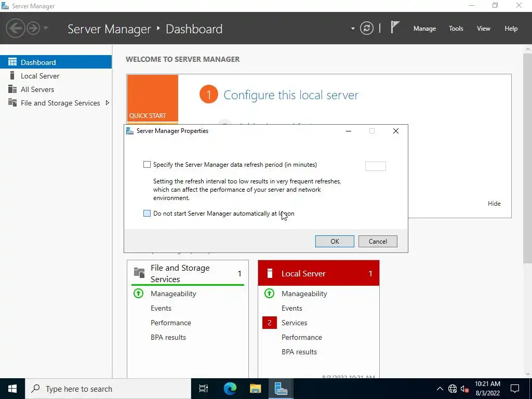This screenshot has height=399, width=532.
Task: Click Server Manager taskbar icon
Action: (x=281, y=389)
